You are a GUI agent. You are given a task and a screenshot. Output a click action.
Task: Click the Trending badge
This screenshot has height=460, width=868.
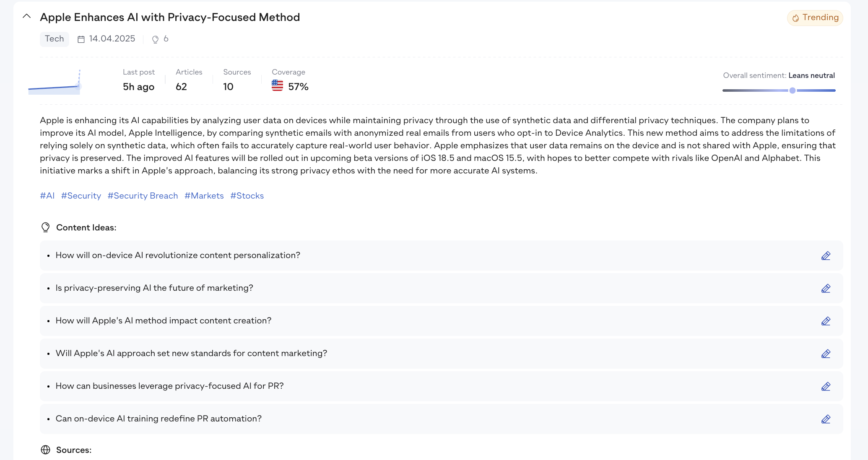(x=815, y=18)
